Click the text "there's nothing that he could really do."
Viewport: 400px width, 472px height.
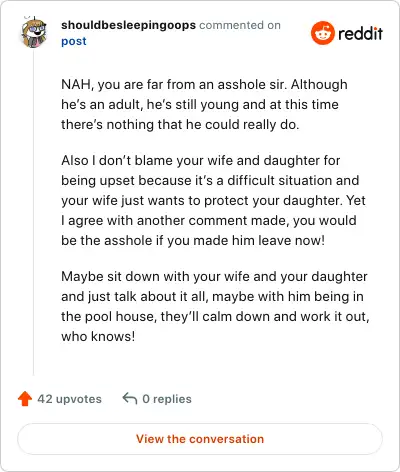click(x=180, y=124)
